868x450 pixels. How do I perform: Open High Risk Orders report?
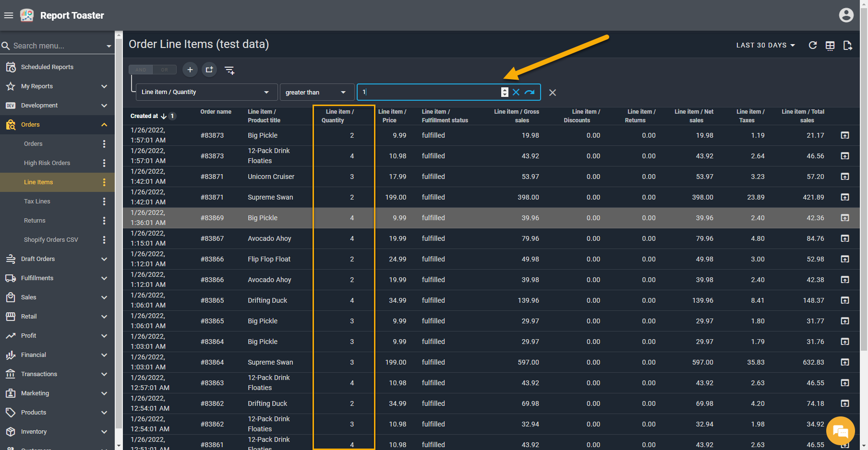pos(47,163)
